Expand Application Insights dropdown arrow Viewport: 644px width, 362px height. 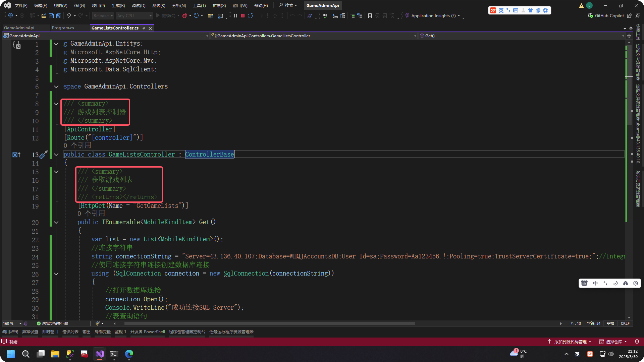click(x=459, y=16)
